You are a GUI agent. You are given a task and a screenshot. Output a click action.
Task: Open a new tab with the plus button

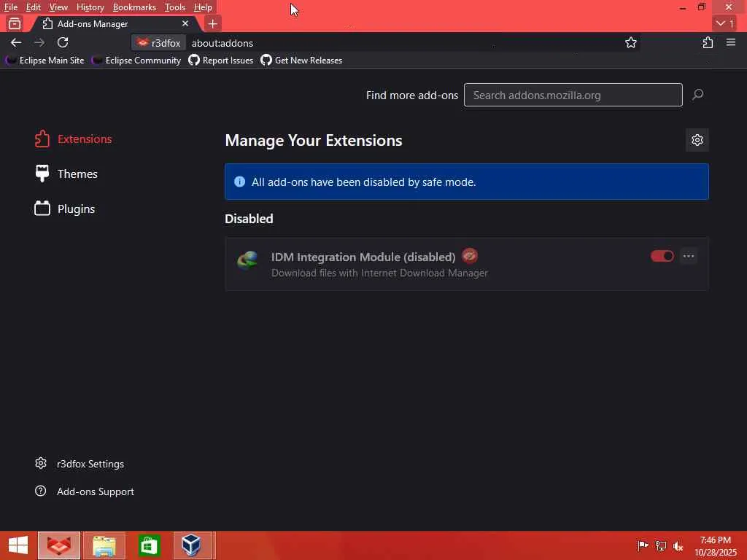pos(212,23)
